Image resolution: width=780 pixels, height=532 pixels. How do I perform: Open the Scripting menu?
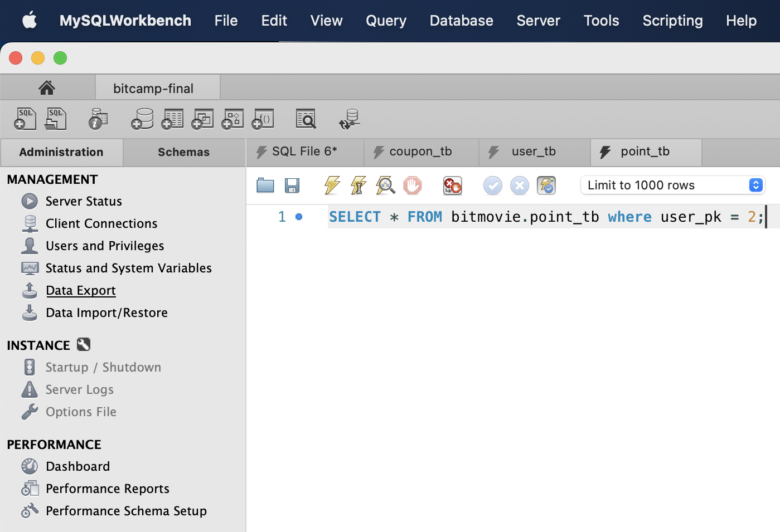click(672, 21)
